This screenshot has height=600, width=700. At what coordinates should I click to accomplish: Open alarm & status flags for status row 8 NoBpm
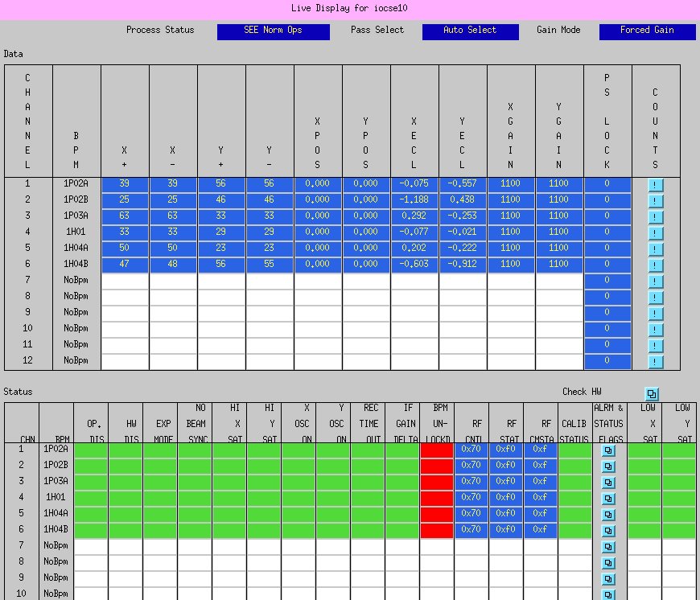click(x=608, y=563)
